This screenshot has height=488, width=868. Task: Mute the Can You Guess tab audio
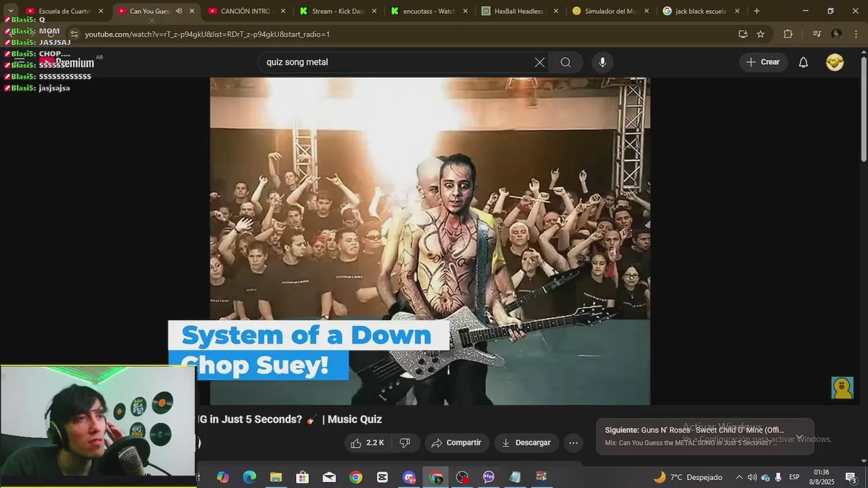pyautogui.click(x=179, y=11)
